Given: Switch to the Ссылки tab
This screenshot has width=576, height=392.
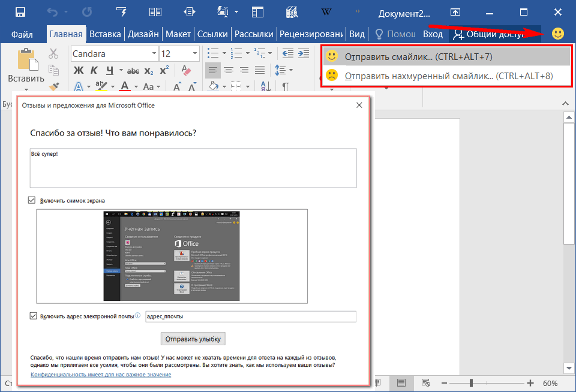Looking at the screenshot, I should tap(212, 34).
